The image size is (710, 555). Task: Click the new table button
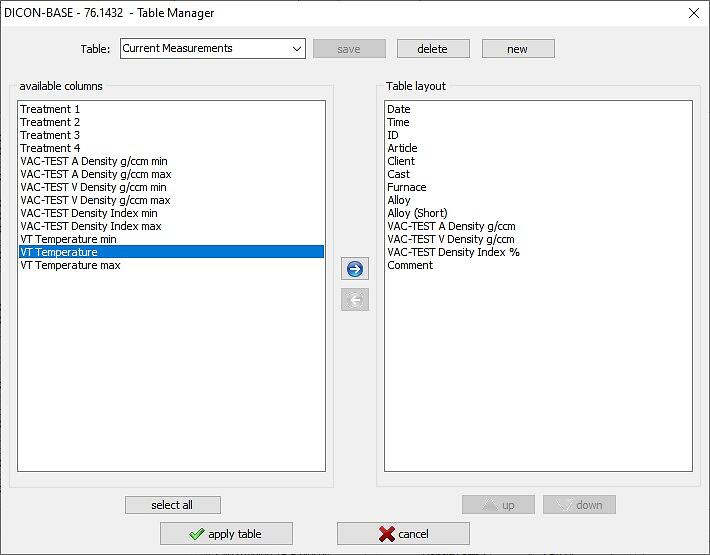click(x=517, y=49)
